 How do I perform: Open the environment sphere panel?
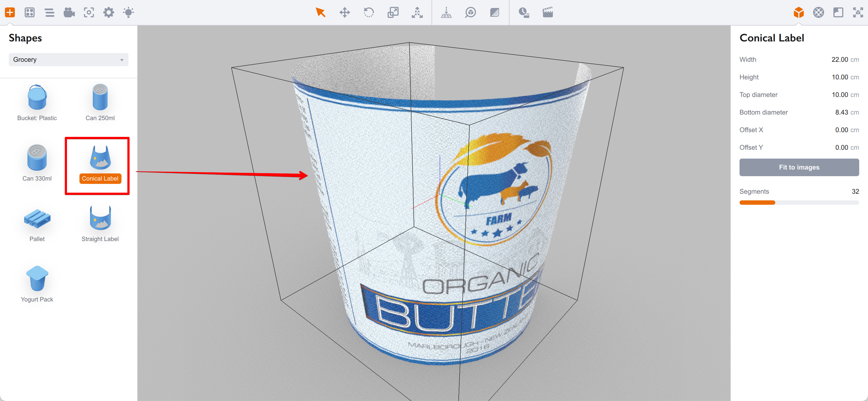(x=819, y=12)
